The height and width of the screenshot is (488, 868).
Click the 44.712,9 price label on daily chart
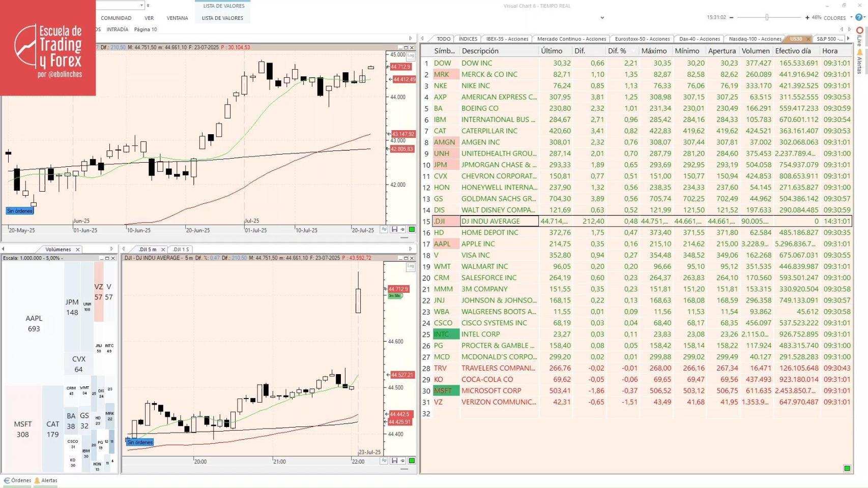pos(400,67)
